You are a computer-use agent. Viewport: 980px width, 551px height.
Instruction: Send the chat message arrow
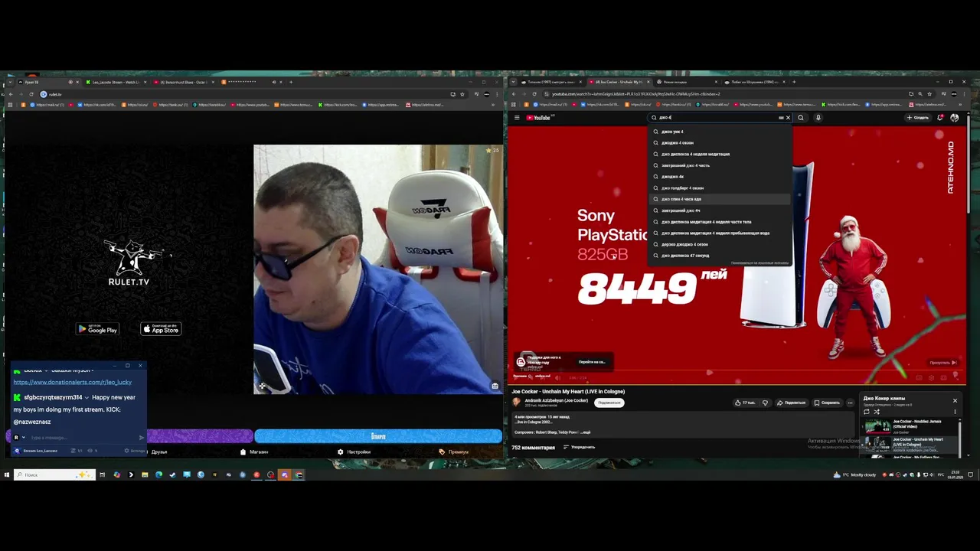point(141,438)
